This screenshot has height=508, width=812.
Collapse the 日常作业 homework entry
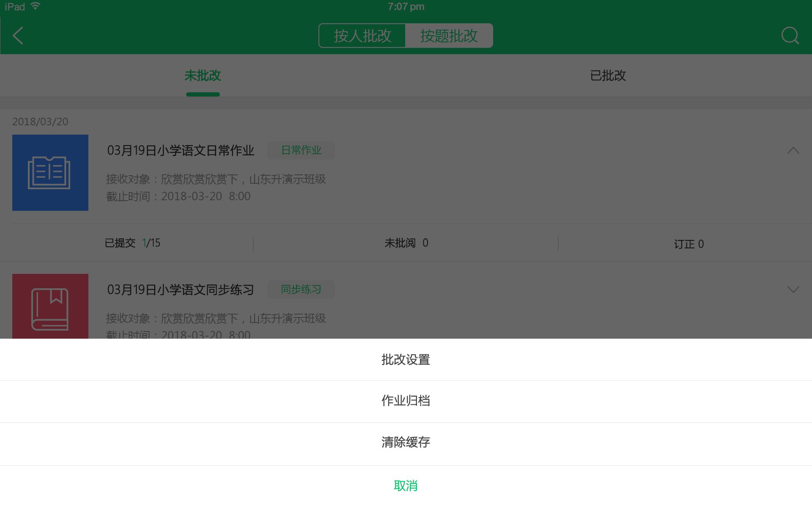793,150
